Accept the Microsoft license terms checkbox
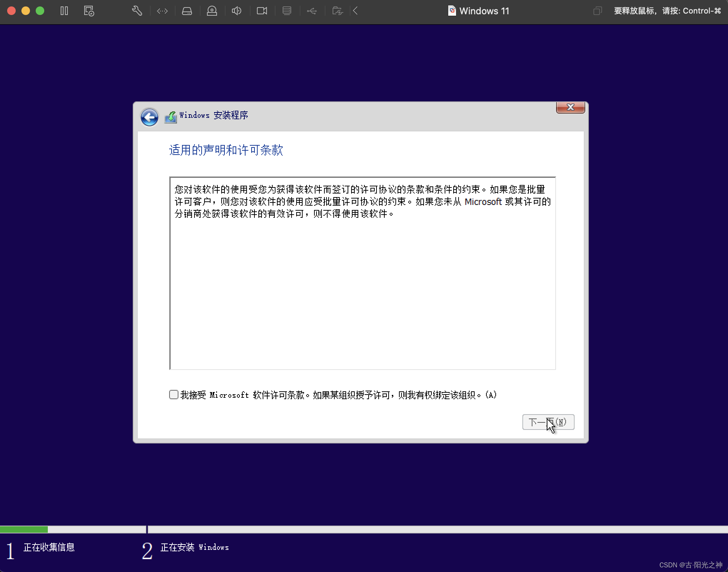The image size is (728, 572). click(174, 395)
